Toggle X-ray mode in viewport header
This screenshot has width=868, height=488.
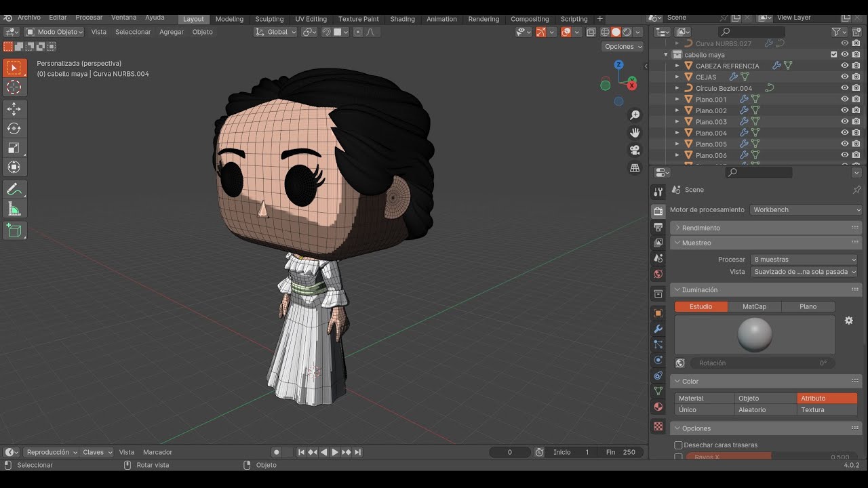pyautogui.click(x=591, y=32)
